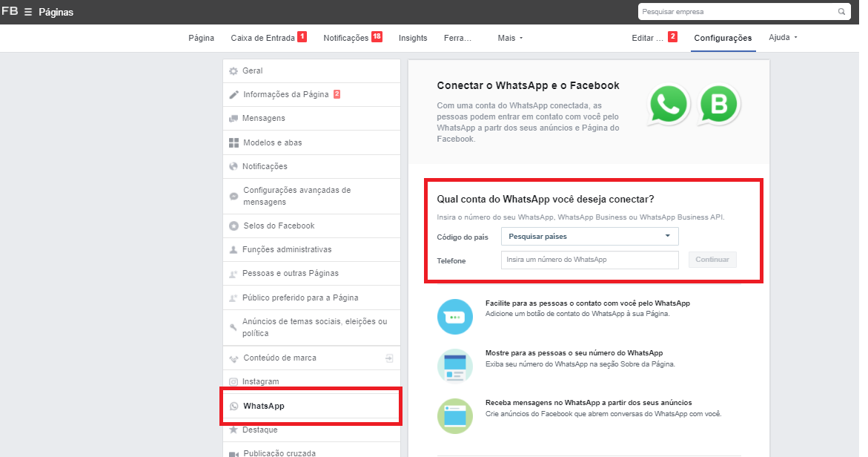Expand the Mais menu
The height and width of the screenshot is (457, 868).
(510, 39)
